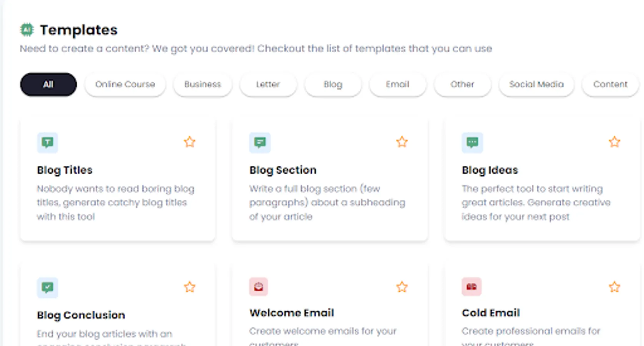Toggle favorite star on Blog Section
This screenshot has width=644, height=346.
click(x=402, y=142)
